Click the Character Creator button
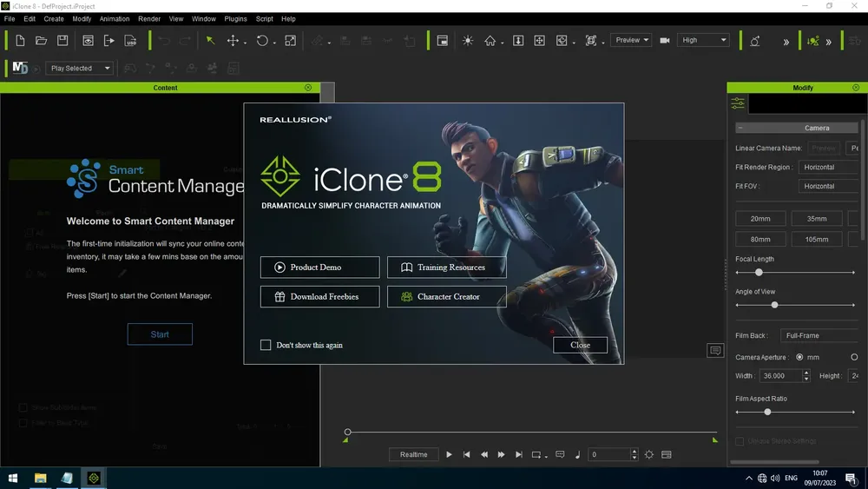 [447, 297]
